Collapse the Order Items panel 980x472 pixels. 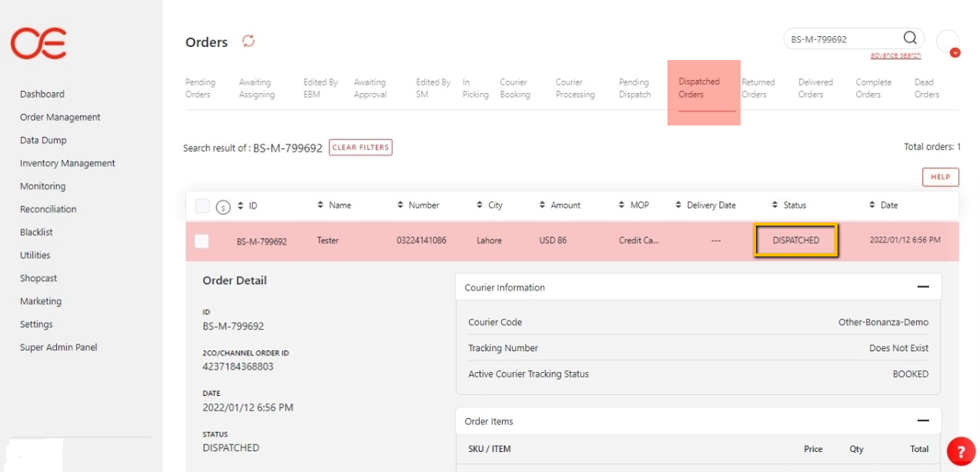tap(922, 421)
